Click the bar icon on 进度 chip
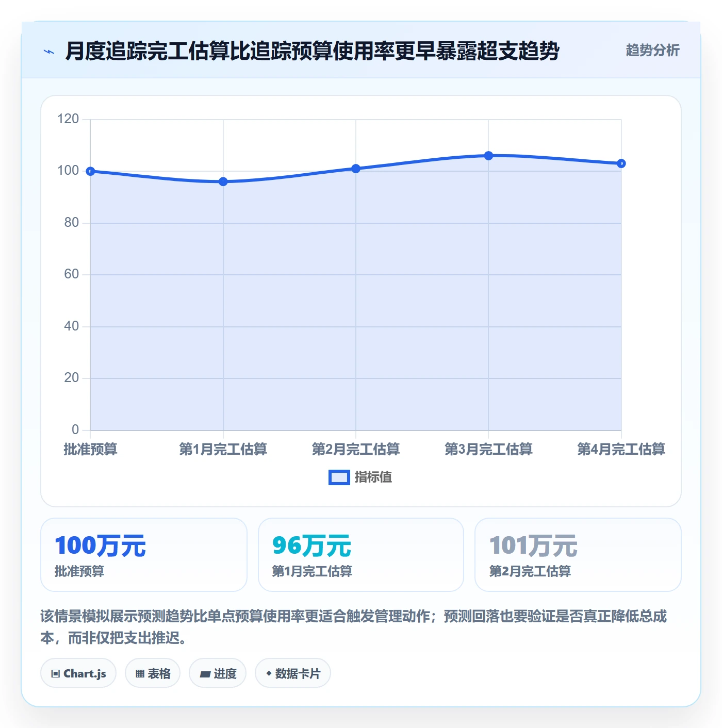This screenshot has width=722, height=728. tap(205, 674)
